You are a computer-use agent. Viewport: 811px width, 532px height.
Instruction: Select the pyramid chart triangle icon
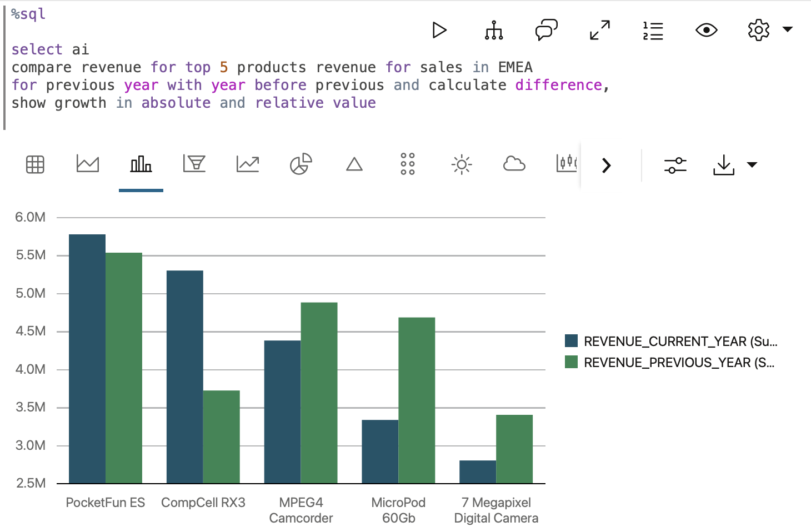[354, 164]
